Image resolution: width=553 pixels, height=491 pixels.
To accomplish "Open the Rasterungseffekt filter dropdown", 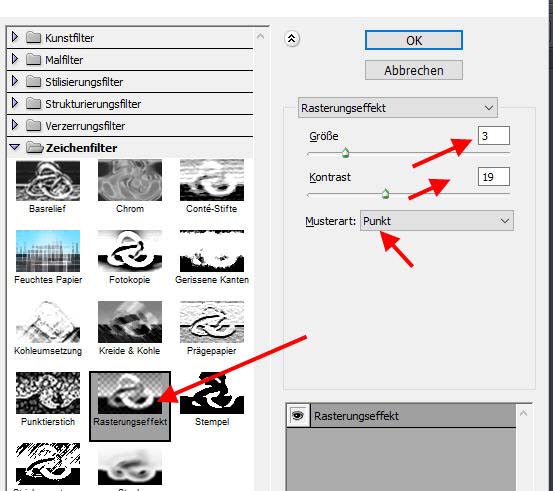I will (397, 108).
